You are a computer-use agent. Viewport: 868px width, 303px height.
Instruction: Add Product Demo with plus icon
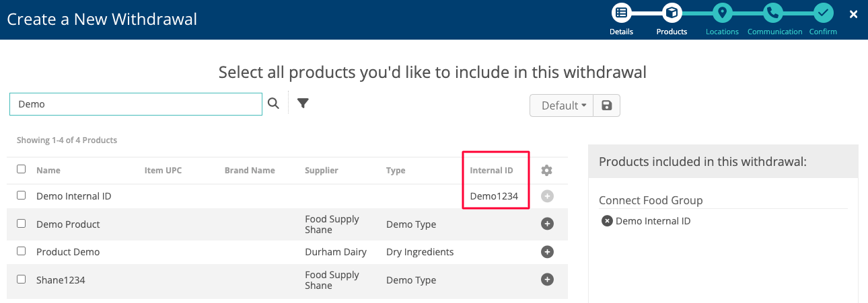click(x=547, y=252)
